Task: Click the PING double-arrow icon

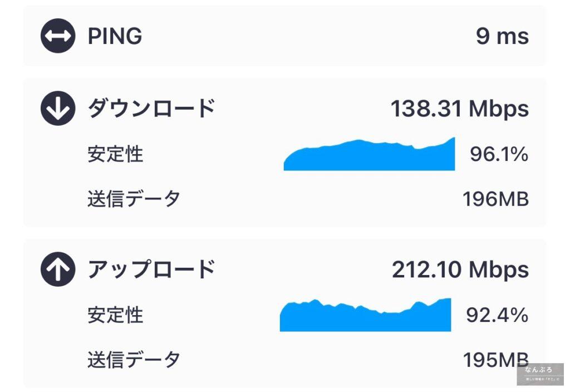Action: click(58, 37)
